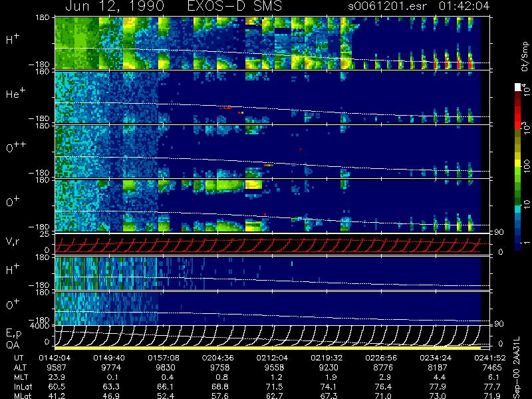Click UT tick value '0212:04'
The height and width of the screenshot is (399, 532).
point(272,358)
